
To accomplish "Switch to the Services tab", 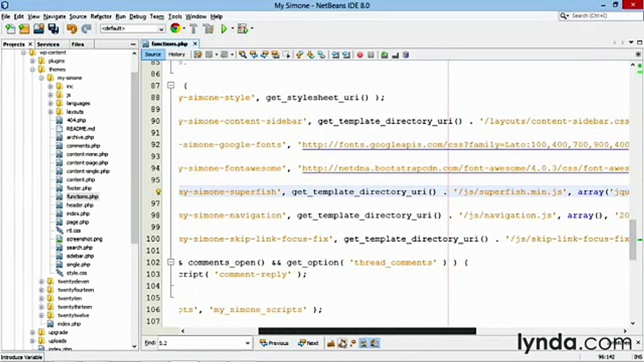I will [x=48, y=44].
